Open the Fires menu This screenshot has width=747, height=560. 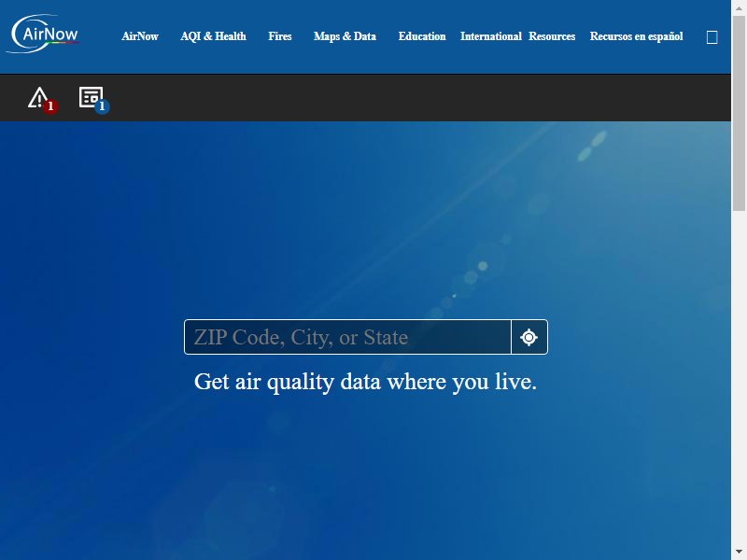[279, 36]
